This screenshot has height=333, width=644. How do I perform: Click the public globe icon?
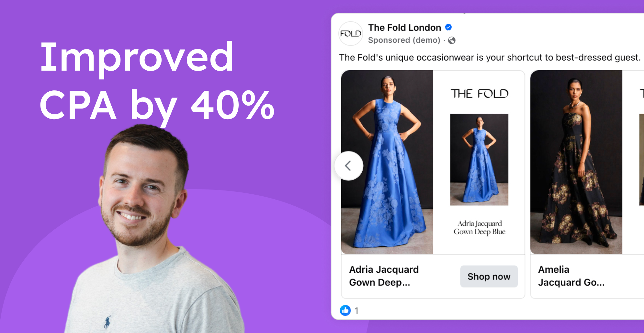coord(452,40)
